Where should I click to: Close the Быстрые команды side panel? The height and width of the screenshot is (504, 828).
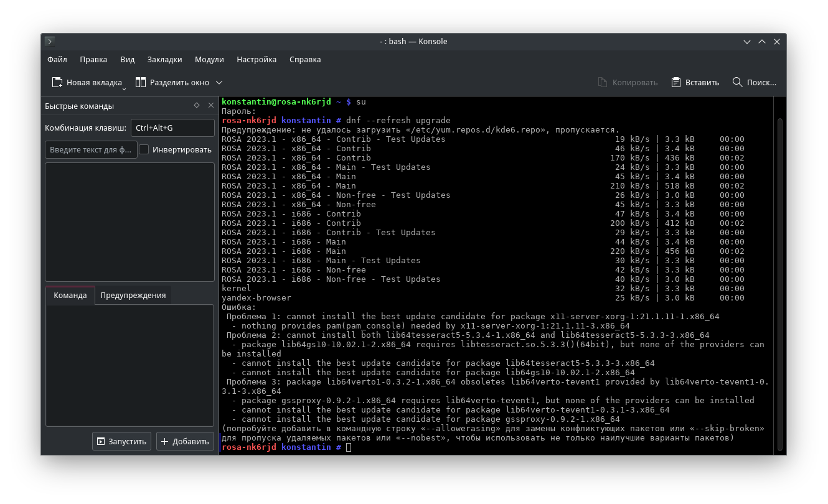tap(211, 106)
